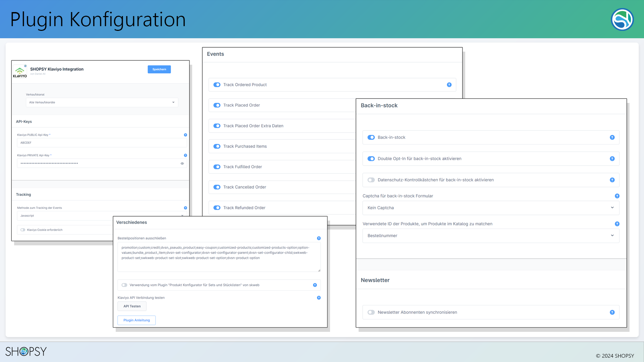The image size is (644, 362).
Task: Reveal the private API key with eye icon
Action: pyautogui.click(x=182, y=164)
